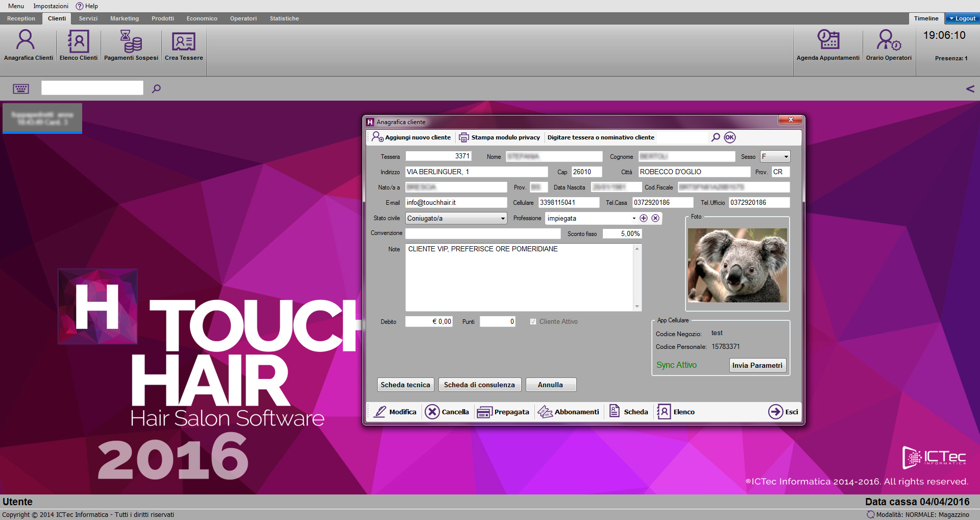Open the Professione dropdown
The height and width of the screenshot is (520, 980).
[x=634, y=218]
